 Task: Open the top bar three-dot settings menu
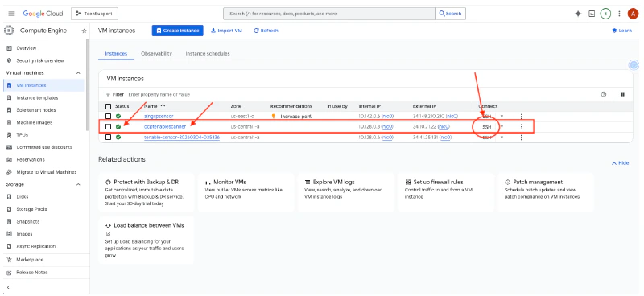click(x=619, y=14)
